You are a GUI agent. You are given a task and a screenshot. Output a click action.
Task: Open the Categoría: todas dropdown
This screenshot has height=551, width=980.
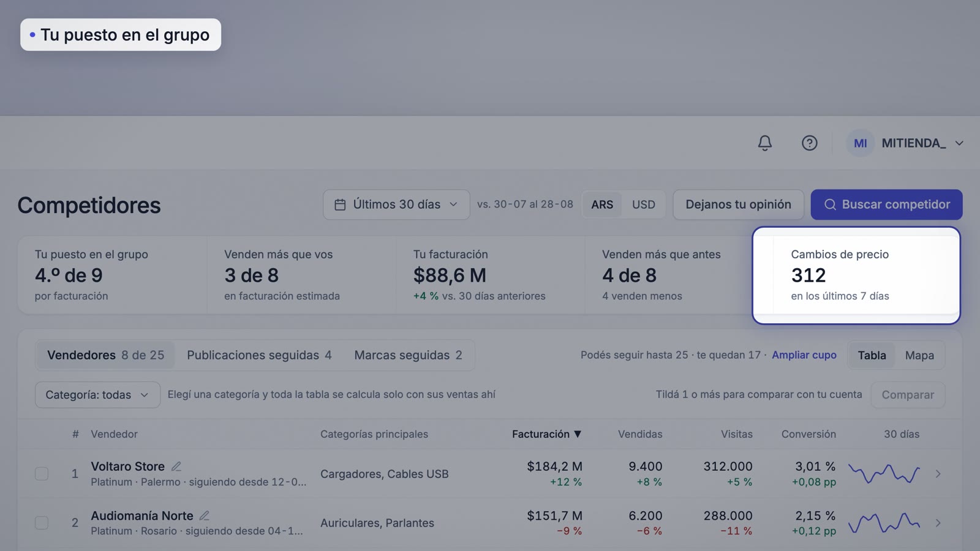(97, 395)
